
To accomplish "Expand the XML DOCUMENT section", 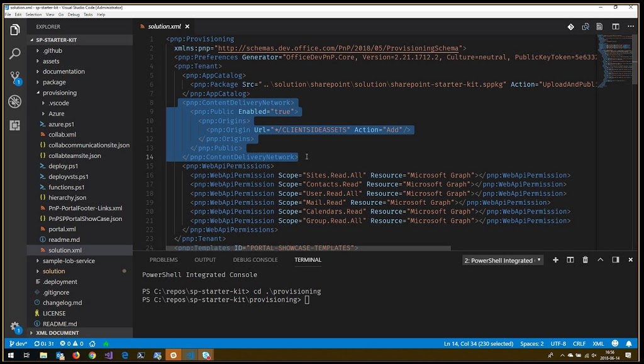I will [57, 333].
